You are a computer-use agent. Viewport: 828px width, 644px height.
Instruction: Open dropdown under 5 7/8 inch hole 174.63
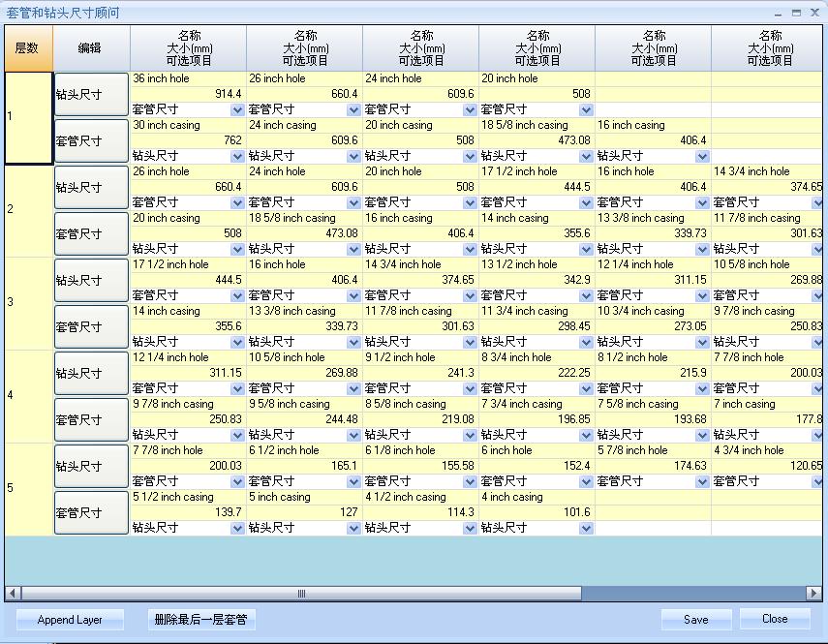tap(702, 481)
